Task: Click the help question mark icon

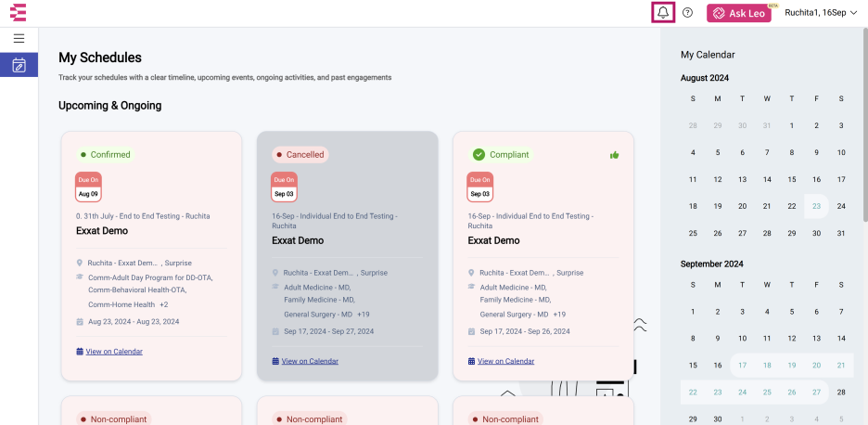Action: [x=687, y=12]
